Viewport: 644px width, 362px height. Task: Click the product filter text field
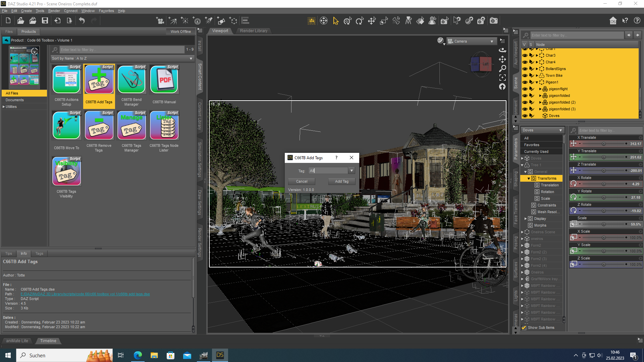click(x=121, y=50)
